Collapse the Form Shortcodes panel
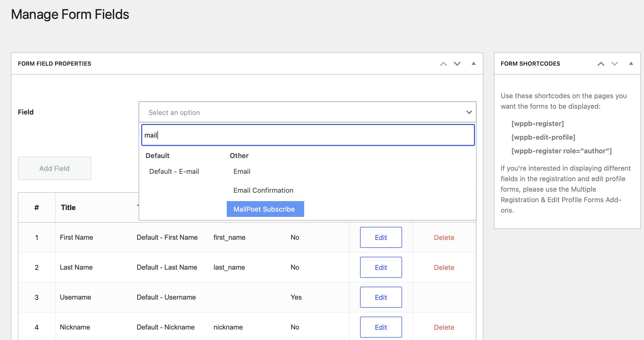Screen dimensions: 644x340 coord(631,63)
